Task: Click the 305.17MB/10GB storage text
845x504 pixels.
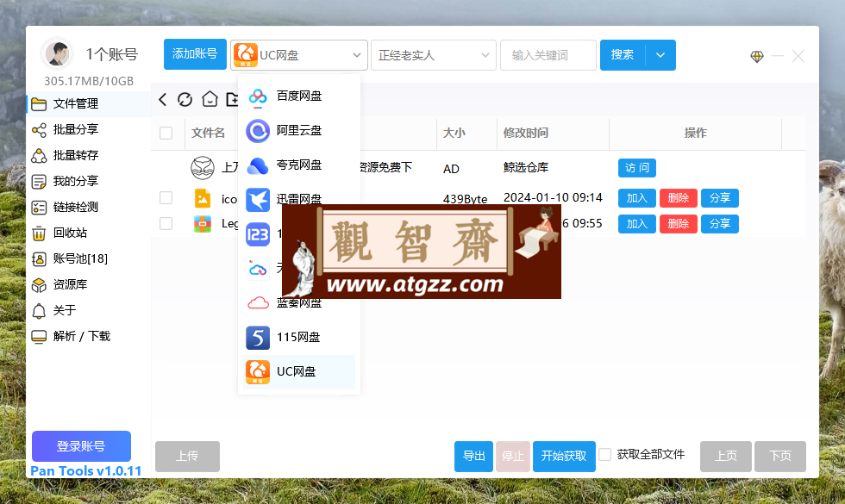Action: [x=89, y=81]
